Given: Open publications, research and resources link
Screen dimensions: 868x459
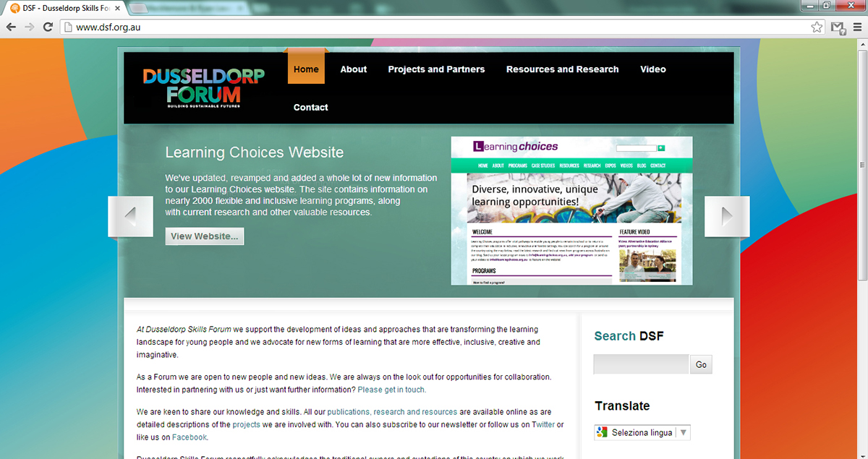Looking at the screenshot, I should pos(392,412).
